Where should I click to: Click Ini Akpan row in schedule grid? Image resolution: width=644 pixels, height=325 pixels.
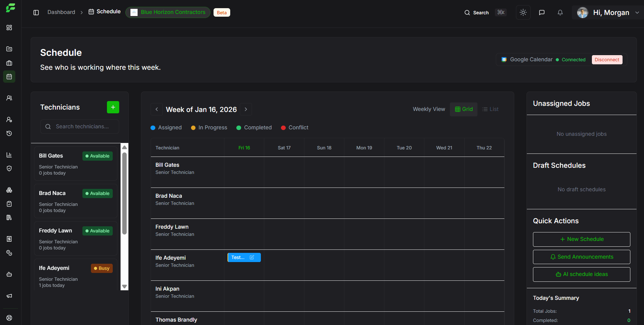pyautogui.click(x=327, y=296)
